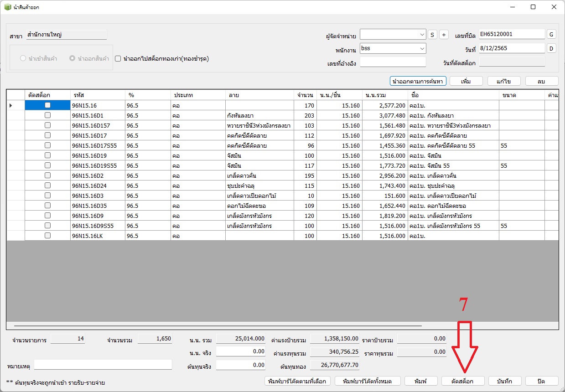565x392 pixels.
Task: Check the ตัดสต็อก box for row 96N15.16
Action: (47, 105)
